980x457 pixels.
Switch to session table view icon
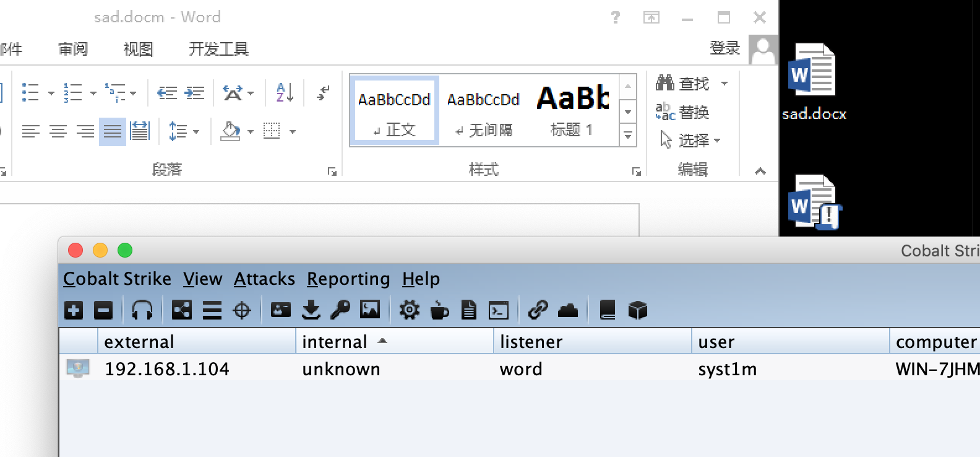coord(212,310)
